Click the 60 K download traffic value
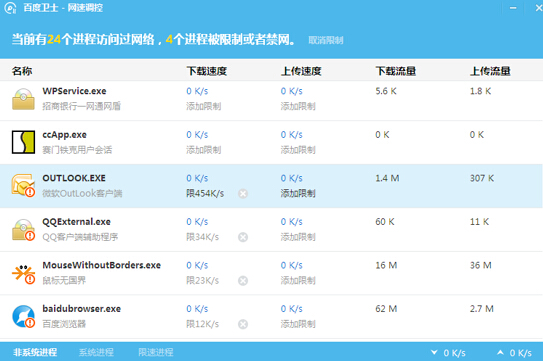The width and height of the screenshot is (543, 361). pyautogui.click(x=385, y=222)
